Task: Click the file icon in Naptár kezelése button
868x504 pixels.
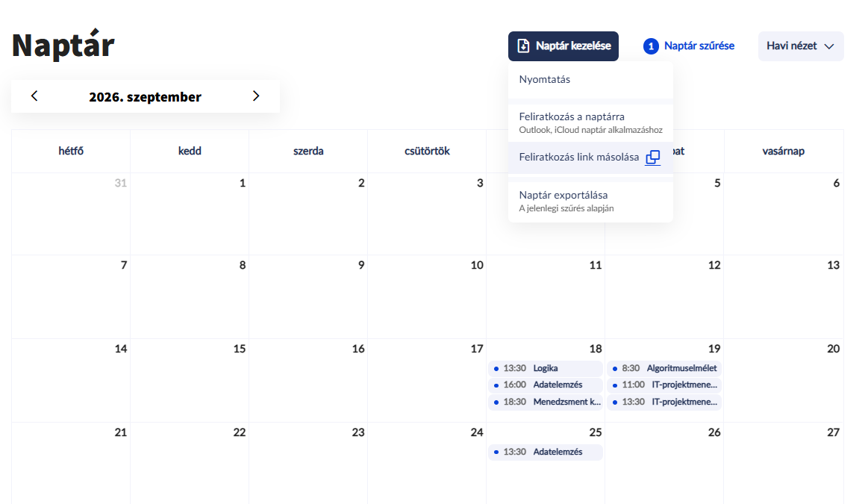Action: click(523, 46)
